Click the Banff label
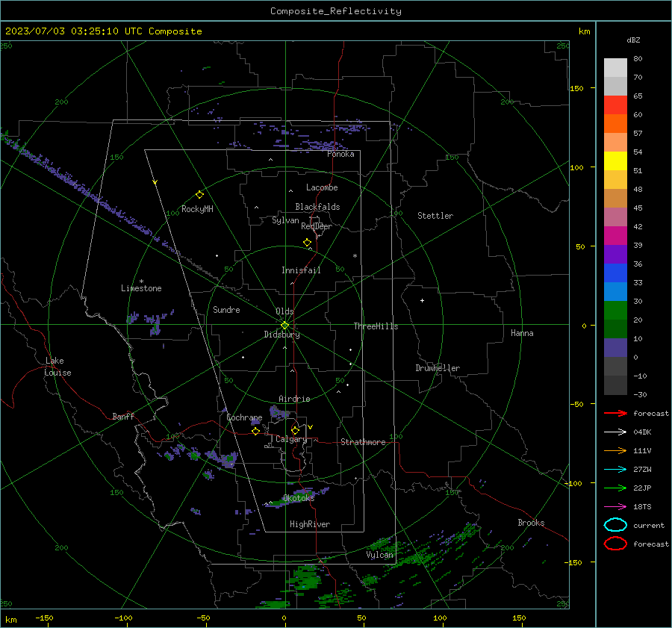 coord(123,416)
